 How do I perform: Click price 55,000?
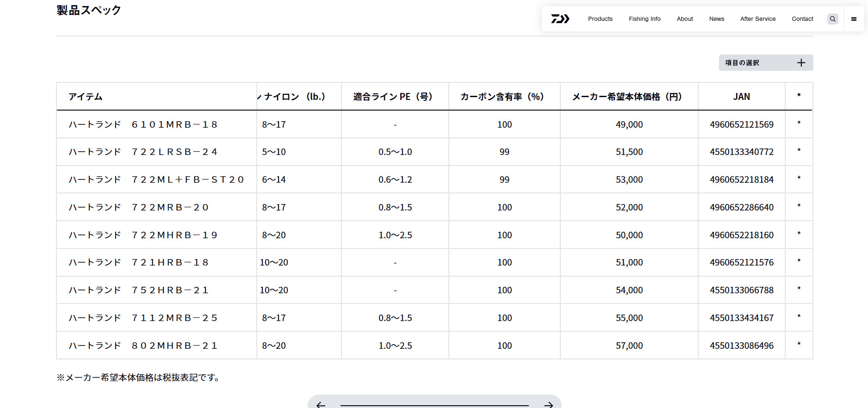pos(629,318)
